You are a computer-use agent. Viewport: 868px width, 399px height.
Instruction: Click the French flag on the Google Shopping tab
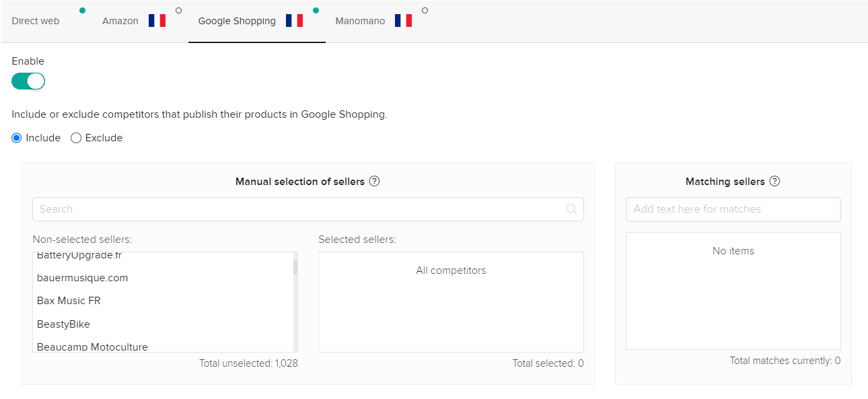click(294, 21)
